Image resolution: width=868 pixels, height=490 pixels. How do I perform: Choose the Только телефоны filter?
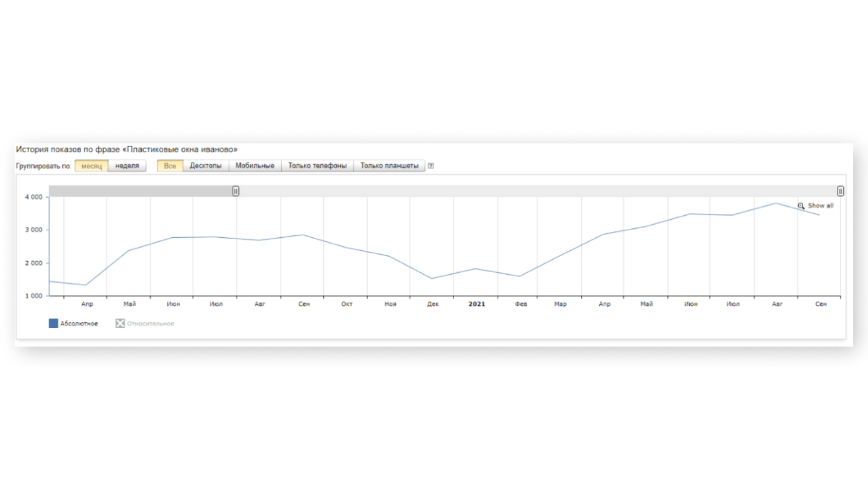pyautogui.click(x=317, y=166)
